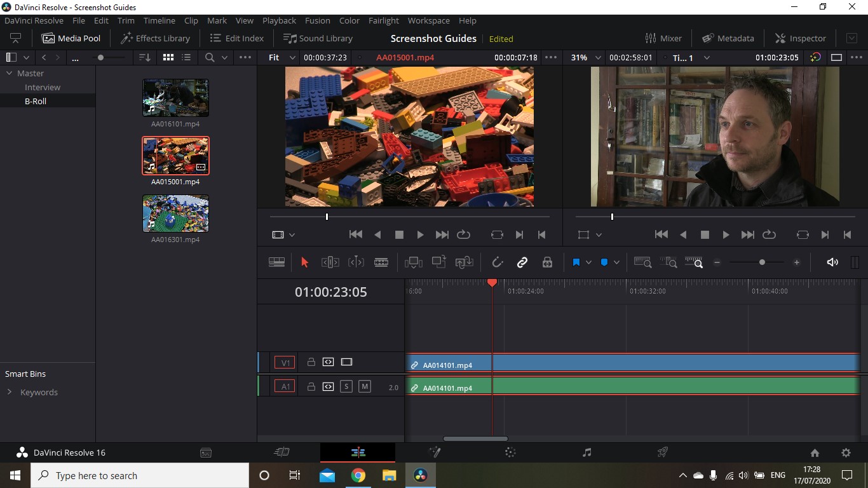868x488 pixels.
Task: Click the Insert Clip icon
Action: coord(414,262)
